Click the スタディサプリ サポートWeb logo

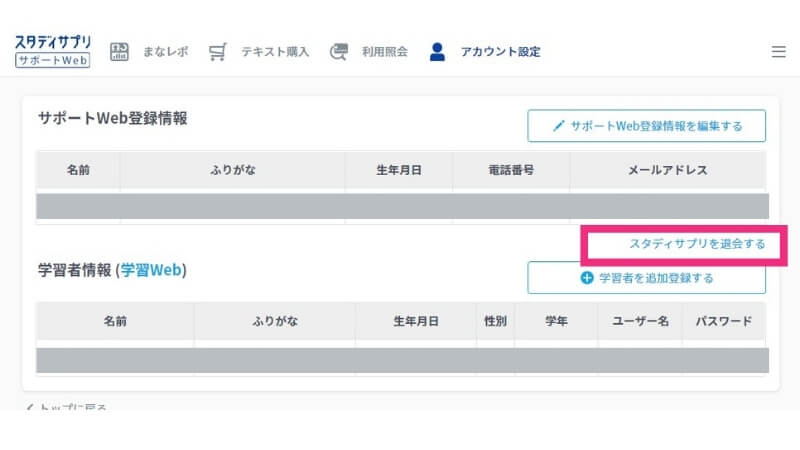tap(53, 51)
